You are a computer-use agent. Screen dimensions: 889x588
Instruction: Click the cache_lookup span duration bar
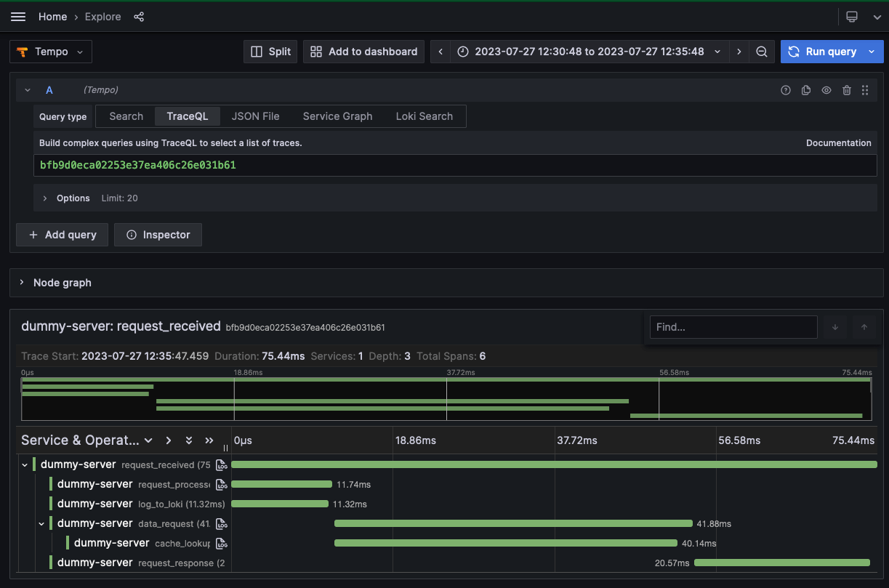tap(505, 543)
